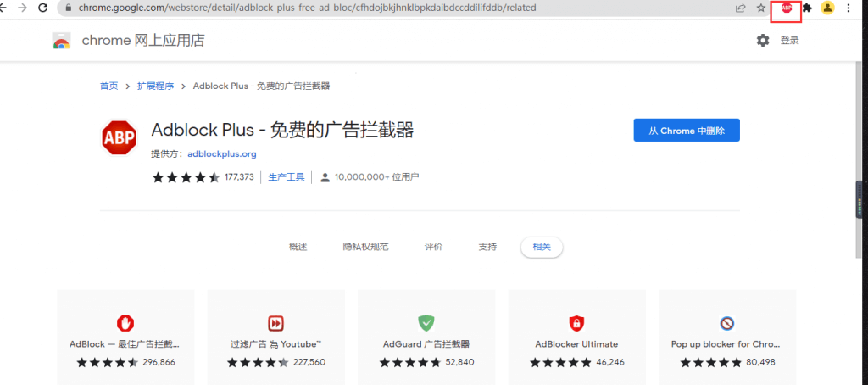This screenshot has height=385, width=868.
Task: Click the Adblock Plus - 免费的广告拦截器 heading
Action: (x=282, y=130)
